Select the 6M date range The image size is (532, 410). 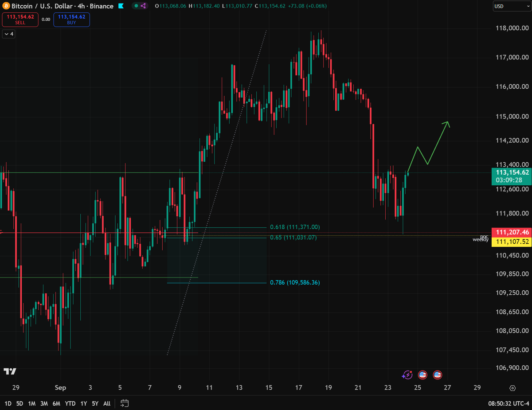pyautogui.click(x=56, y=403)
